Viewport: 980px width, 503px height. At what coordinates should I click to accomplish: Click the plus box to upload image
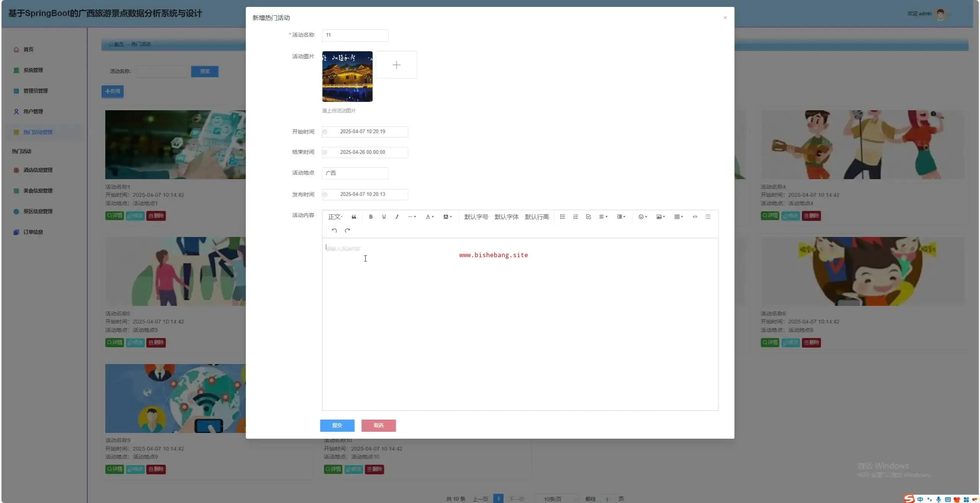pyautogui.click(x=396, y=65)
